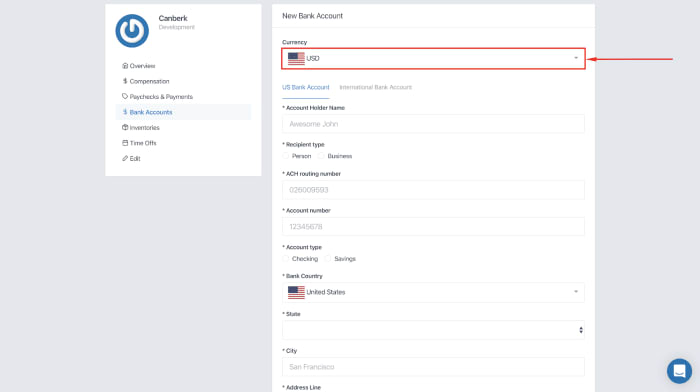Screen dimensions: 700x392
Task: Click the Account number field
Action: click(433, 226)
